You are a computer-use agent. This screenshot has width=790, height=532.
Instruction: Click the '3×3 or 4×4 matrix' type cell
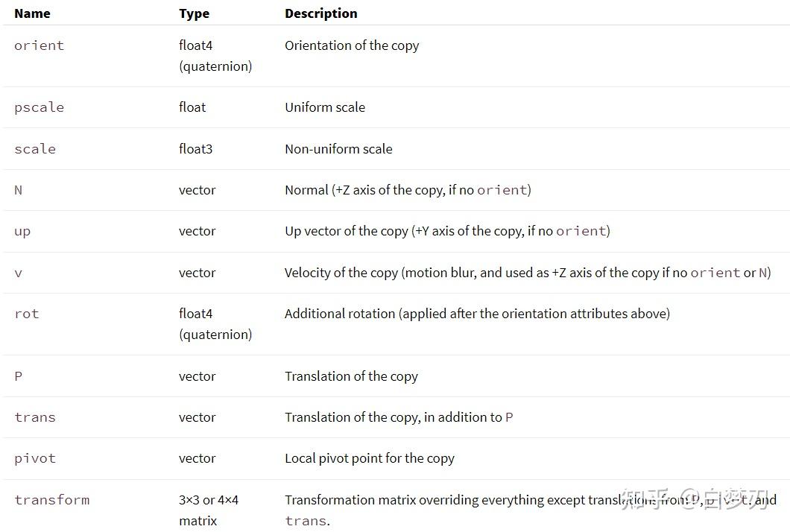[x=208, y=510]
